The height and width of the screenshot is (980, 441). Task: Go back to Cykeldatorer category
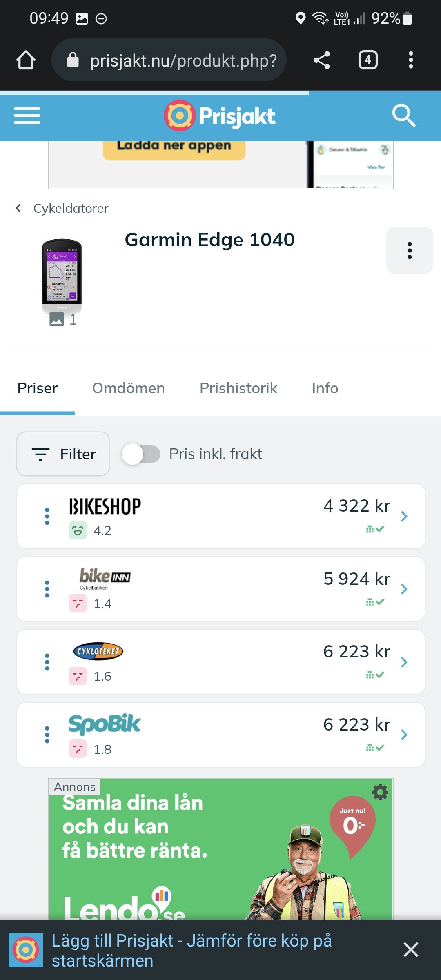[x=62, y=208]
